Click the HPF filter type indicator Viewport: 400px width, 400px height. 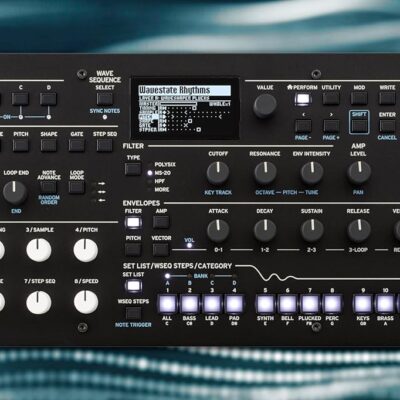[x=150, y=181]
